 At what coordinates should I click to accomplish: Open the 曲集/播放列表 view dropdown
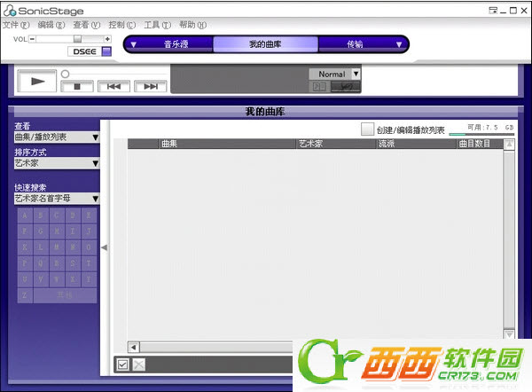57,137
